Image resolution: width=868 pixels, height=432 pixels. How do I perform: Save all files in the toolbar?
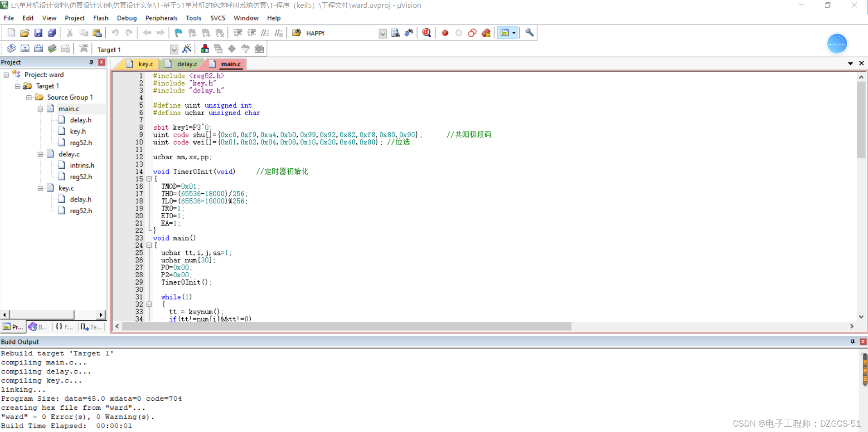pos(52,33)
